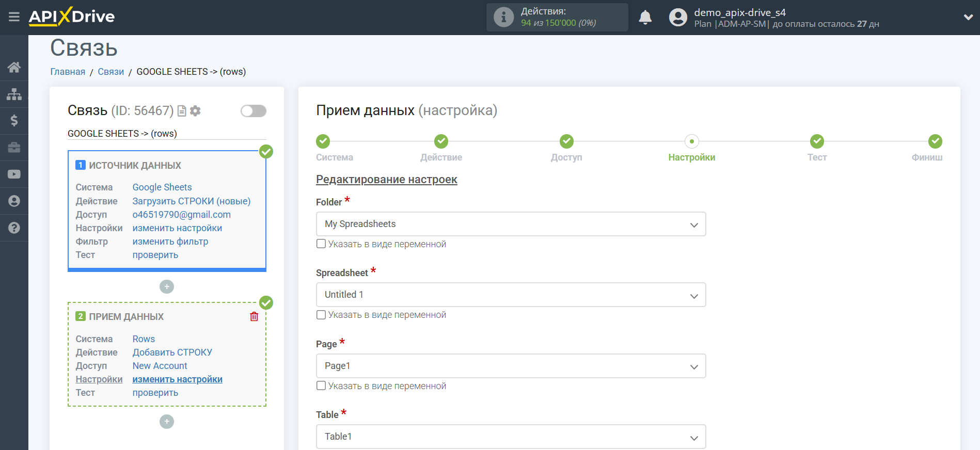Screen dimensions: 980x450
Task: Click the demo_apix-drive_s4 account name
Action: [x=740, y=12]
